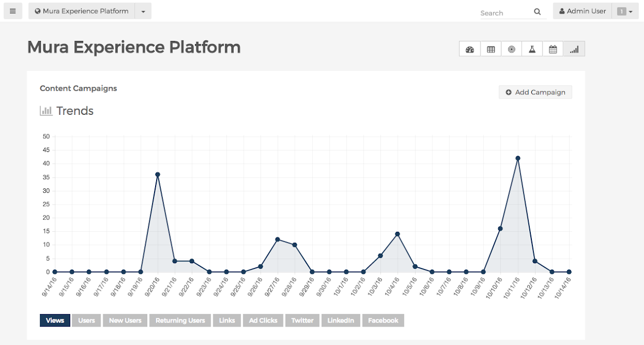
Task: Open the bullseye target view
Action: point(511,49)
